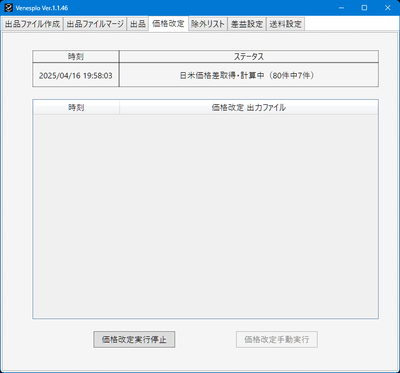
Task: Open the 出品ファイル作成 tab
Action: [32, 24]
